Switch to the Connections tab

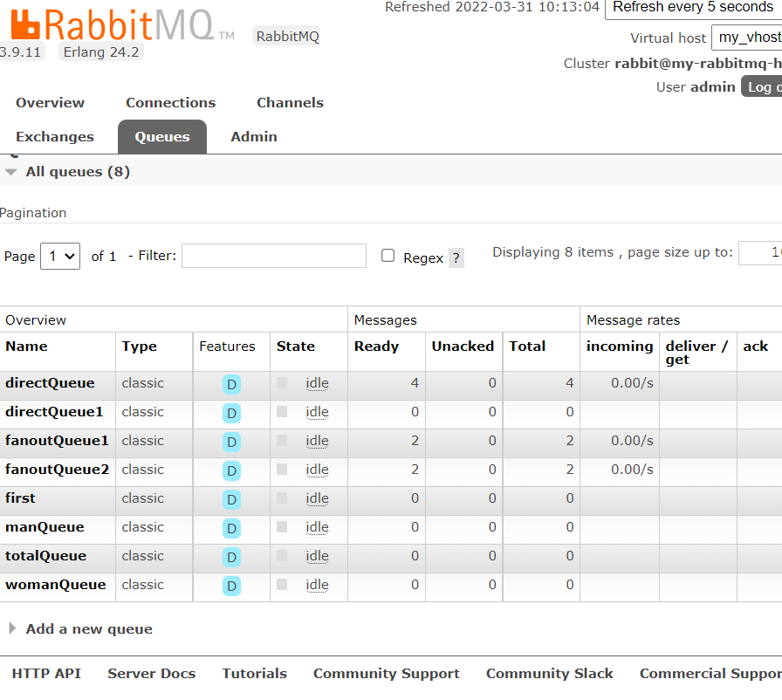pyautogui.click(x=170, y=103)
